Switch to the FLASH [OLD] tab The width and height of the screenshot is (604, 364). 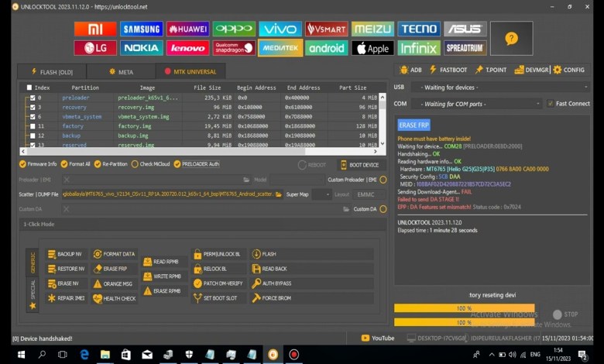click(x=51, y=72)
